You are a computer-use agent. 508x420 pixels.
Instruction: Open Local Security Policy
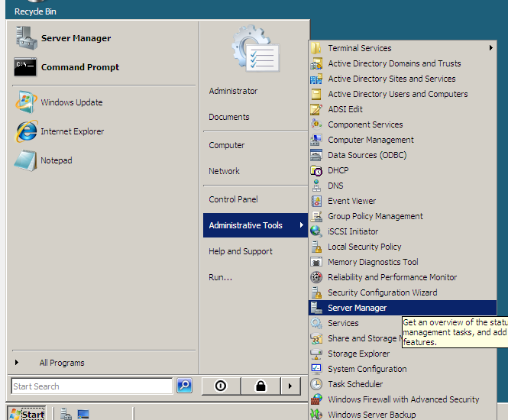tap(403, 247)
